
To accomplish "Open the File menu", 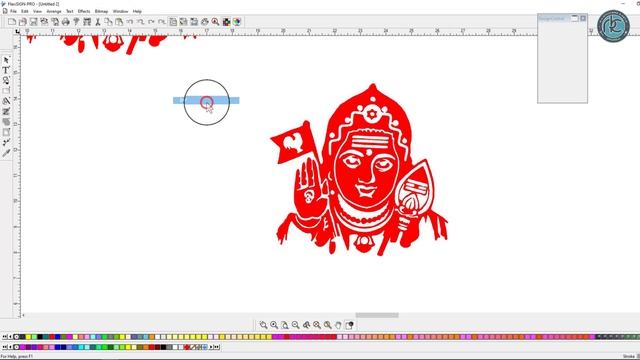I will pos(13,11).
